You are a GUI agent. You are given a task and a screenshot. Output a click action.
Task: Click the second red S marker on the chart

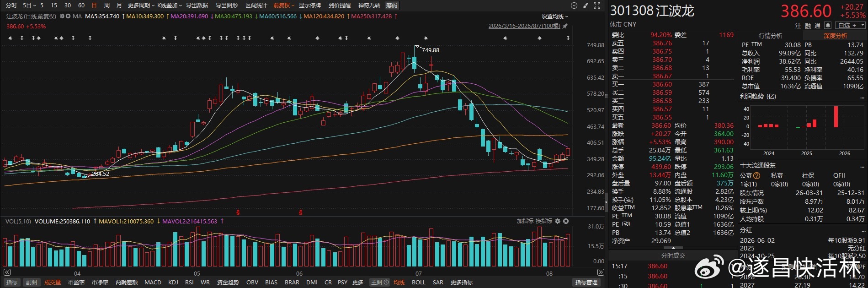[x=300, y=212]
